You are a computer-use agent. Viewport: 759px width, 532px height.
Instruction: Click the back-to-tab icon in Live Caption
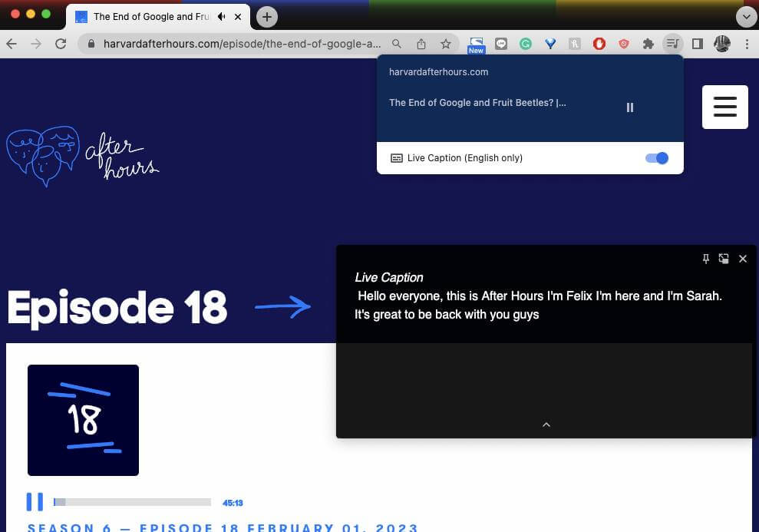pos(724,259)
